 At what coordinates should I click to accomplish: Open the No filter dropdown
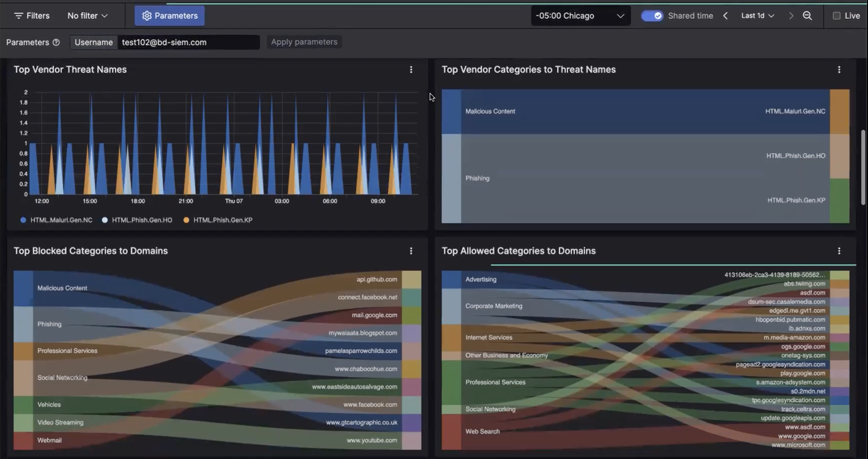click(x=87, y=16)
